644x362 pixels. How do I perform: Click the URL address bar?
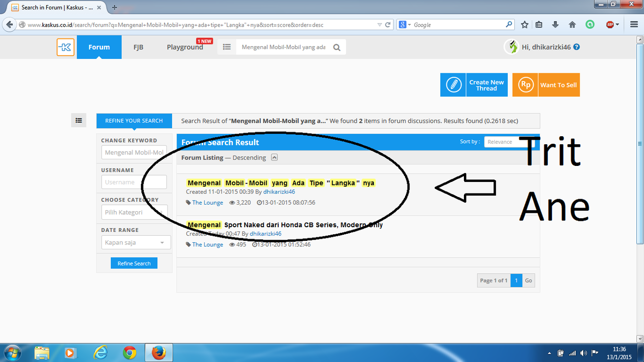201,25
